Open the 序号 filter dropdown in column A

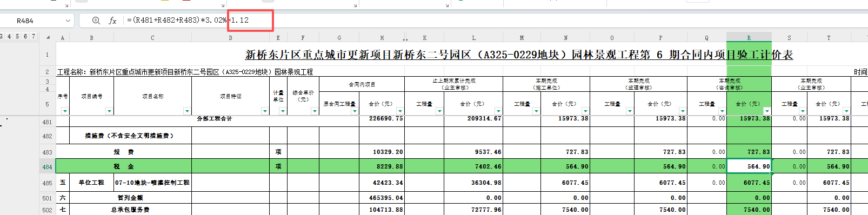point(65,111)
